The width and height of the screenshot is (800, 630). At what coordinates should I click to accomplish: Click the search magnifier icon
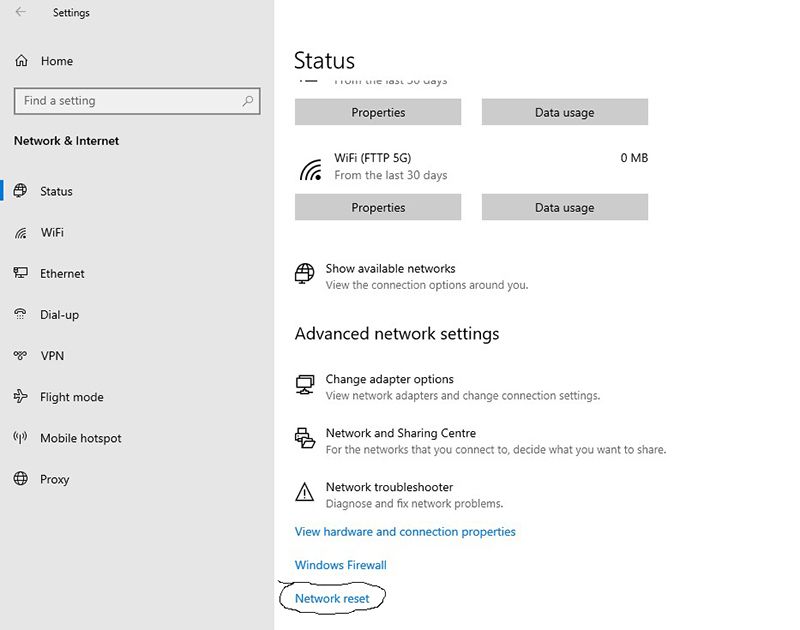tap(248, 101)
